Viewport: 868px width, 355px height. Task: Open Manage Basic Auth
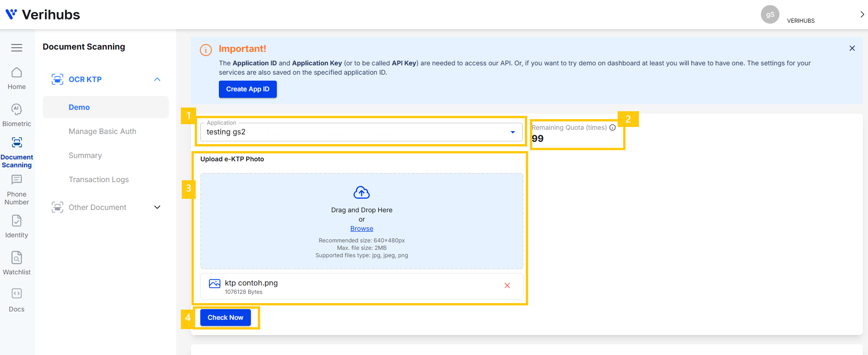pos(102,131)
